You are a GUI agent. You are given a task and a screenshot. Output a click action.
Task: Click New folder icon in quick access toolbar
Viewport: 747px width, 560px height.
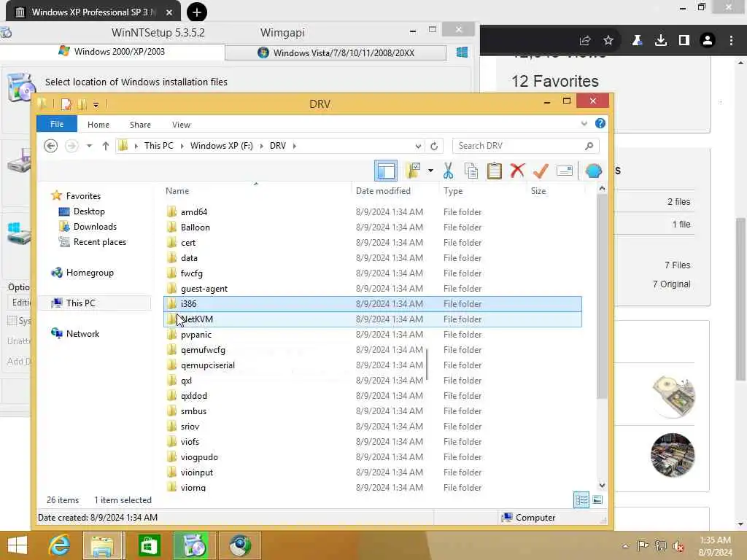[x=82, y=104]
